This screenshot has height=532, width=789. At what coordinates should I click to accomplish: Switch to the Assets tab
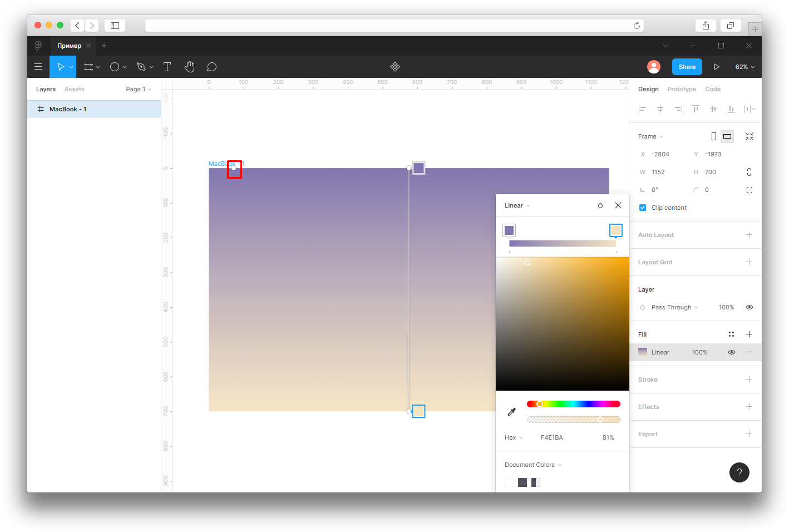click(x=74, y=89)
